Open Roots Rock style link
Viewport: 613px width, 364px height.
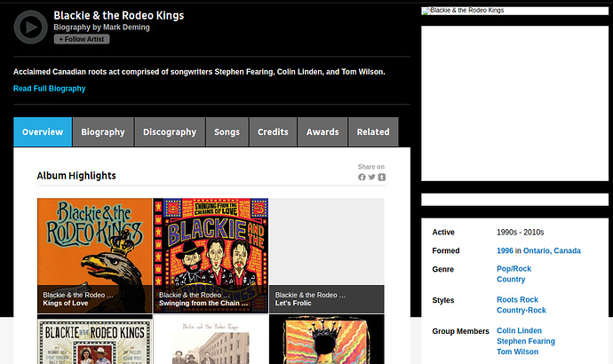point(517,299)
